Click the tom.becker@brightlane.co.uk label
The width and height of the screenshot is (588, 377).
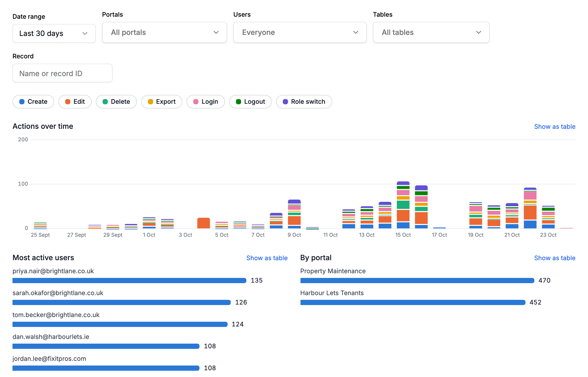coord(56,315)
